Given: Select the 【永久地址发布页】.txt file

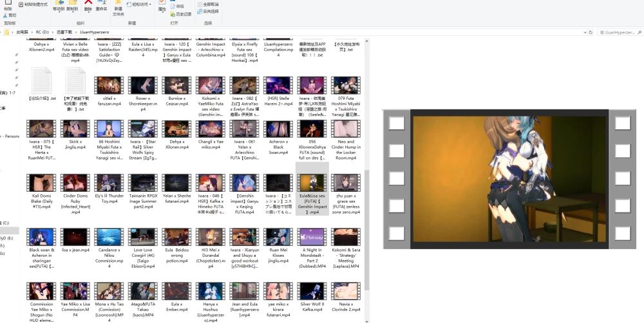Looking at the screenshot, I should tap(346, 47).
